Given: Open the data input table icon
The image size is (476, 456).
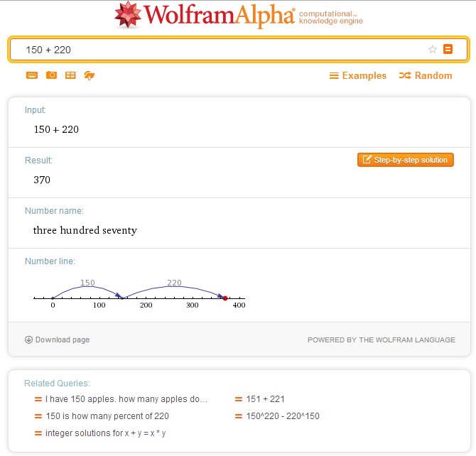Looking at the screenshot, I should tap(70, 75).
